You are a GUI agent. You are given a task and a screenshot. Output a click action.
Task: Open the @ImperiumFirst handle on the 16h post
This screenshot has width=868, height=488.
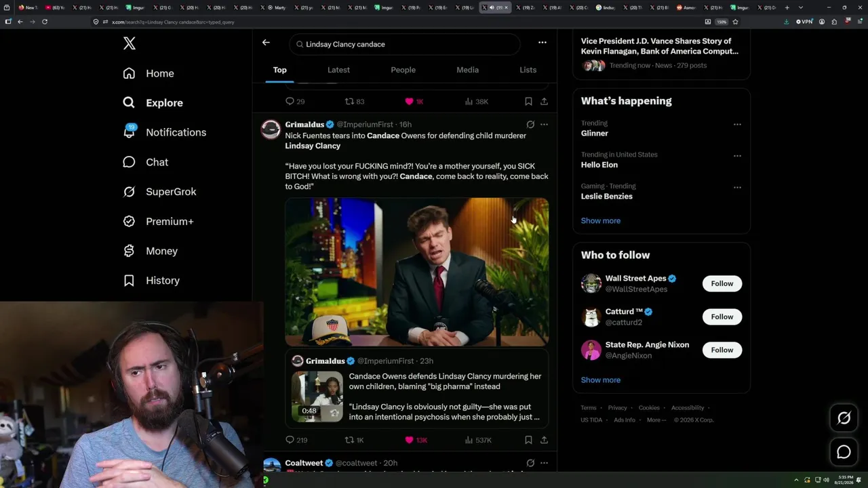[366, 125]
